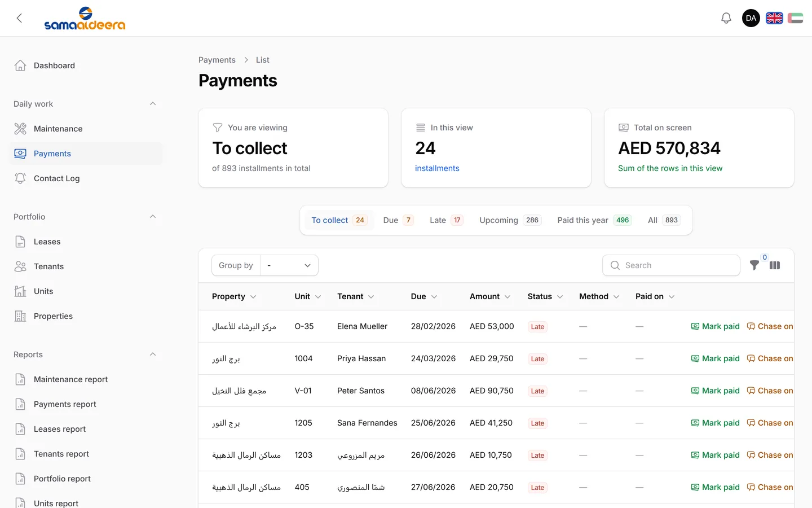The width and height of the screenshot is (812, 508).
Task: Click Late badge for Elena Mueller
Action: click(x=538, y=327)
